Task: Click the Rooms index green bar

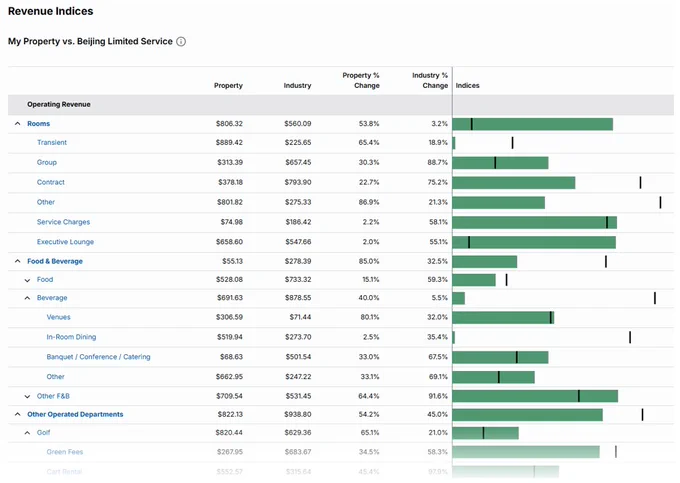Action: (533, 124)
